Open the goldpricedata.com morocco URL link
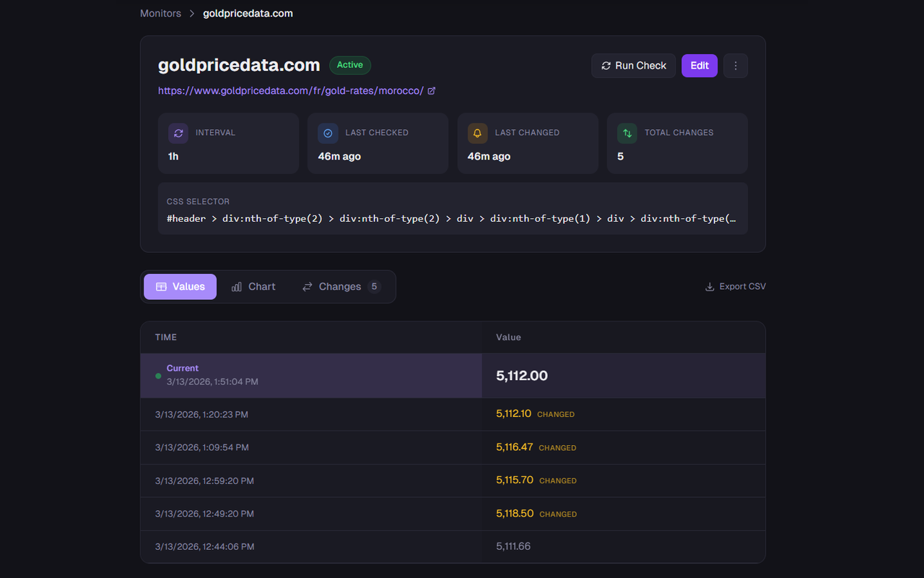Image resolution: width=924 pixels, height=578 pixels. 291,91
